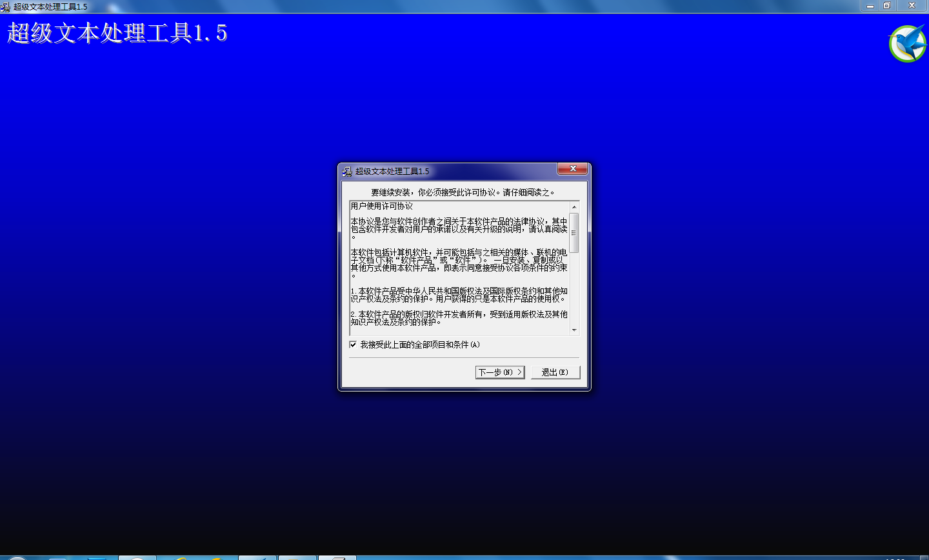
Task: Click the paragraph beginning 本协议是您与软件创作者
Action: (459, 229)
